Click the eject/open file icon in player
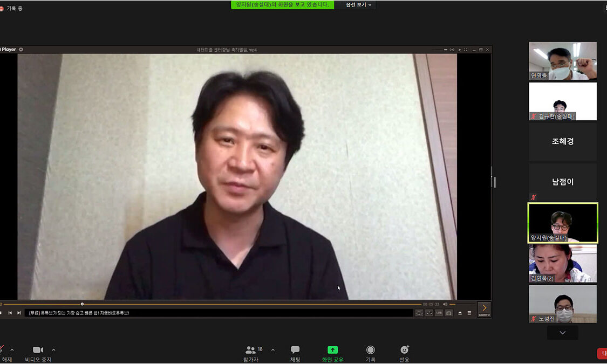 [x=460, y=313]
